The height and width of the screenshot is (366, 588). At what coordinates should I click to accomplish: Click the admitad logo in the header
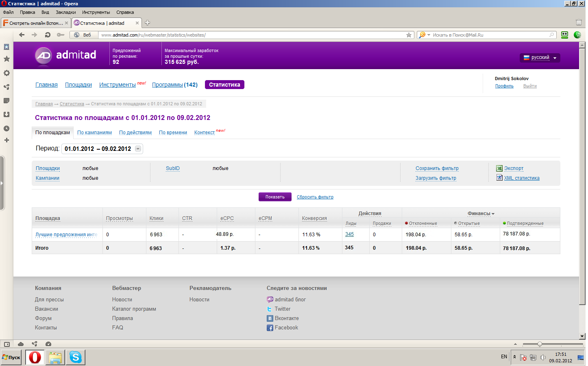click(x=66, y=55)
